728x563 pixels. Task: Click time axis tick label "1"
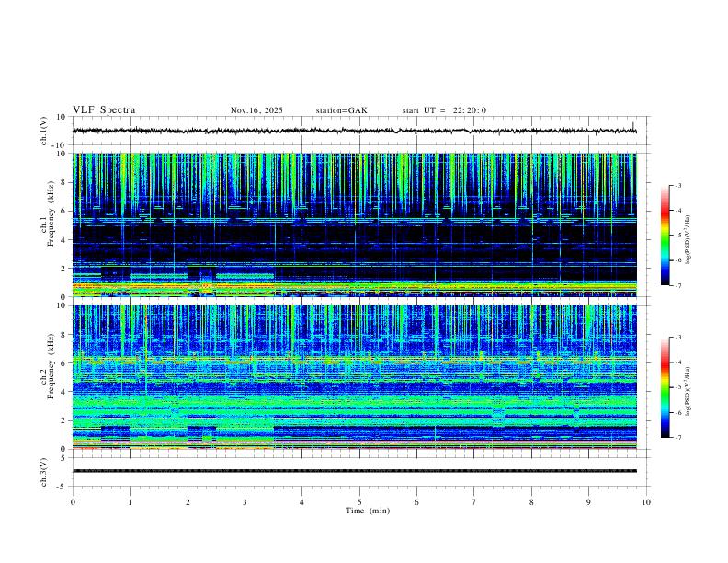click(130, 502)
